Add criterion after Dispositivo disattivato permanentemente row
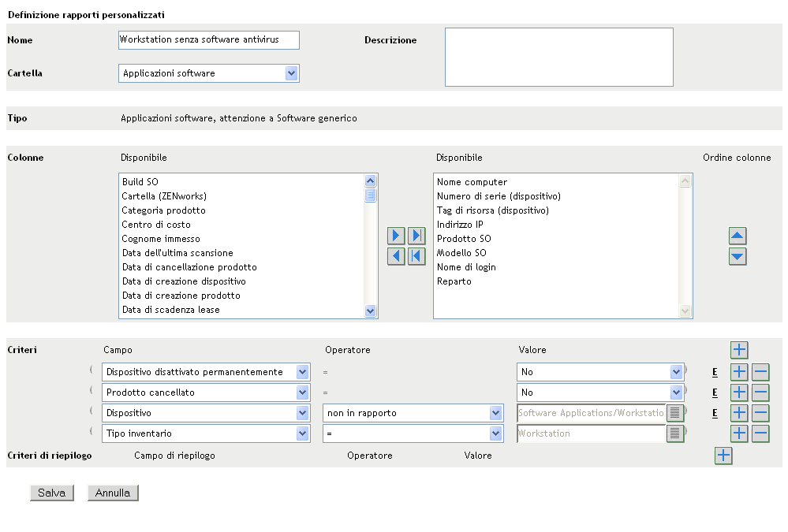This screenshot has height=532, width=788. pyautogui.click(x=739, y=372)
